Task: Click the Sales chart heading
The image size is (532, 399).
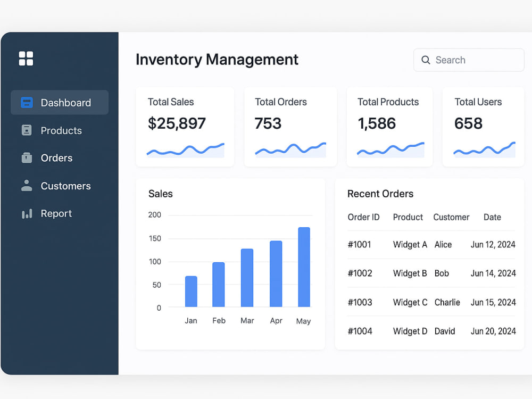Action: [161, 194]
